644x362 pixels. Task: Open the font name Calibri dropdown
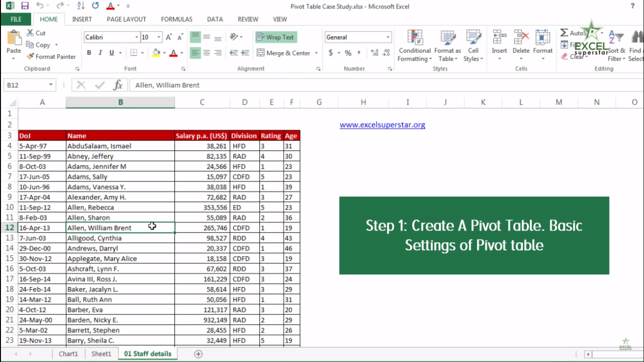point(137,37)
